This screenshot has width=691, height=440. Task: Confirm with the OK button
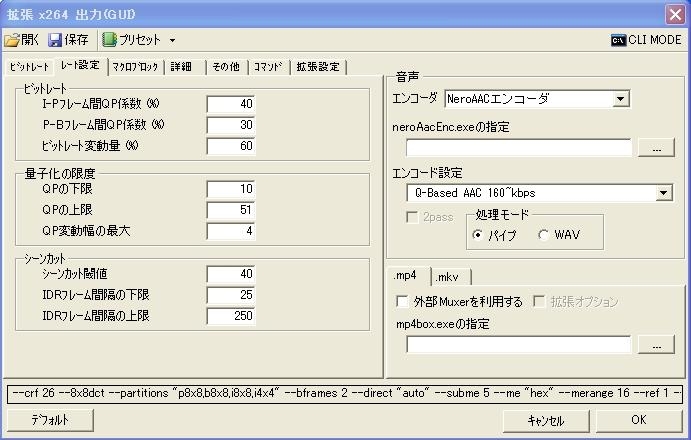(x=639, y=421)
